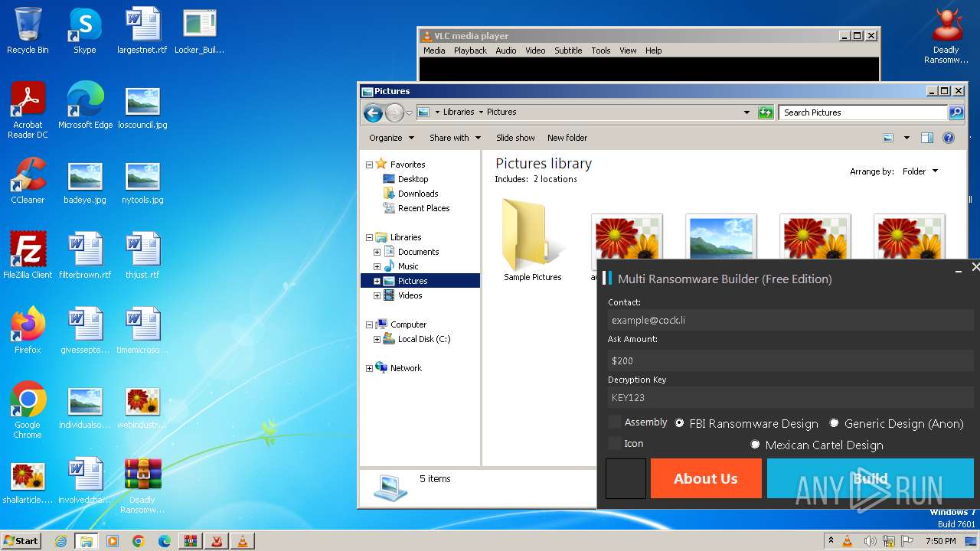Select the CCleaner desktop shortcut
Image resolution: width=980 pixels, height=551 pixels.
pos(28,181)
